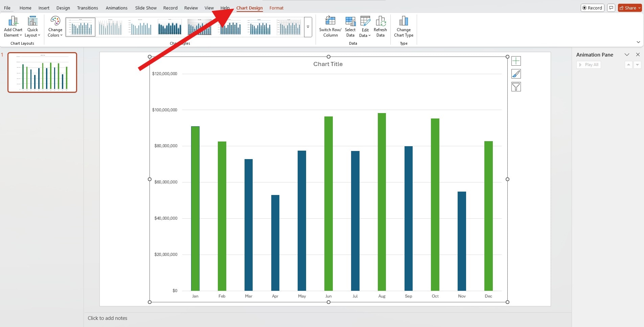The image size is (644, 327).
Task: Open the Quick Layout dropdown
Action: point(32,26)
